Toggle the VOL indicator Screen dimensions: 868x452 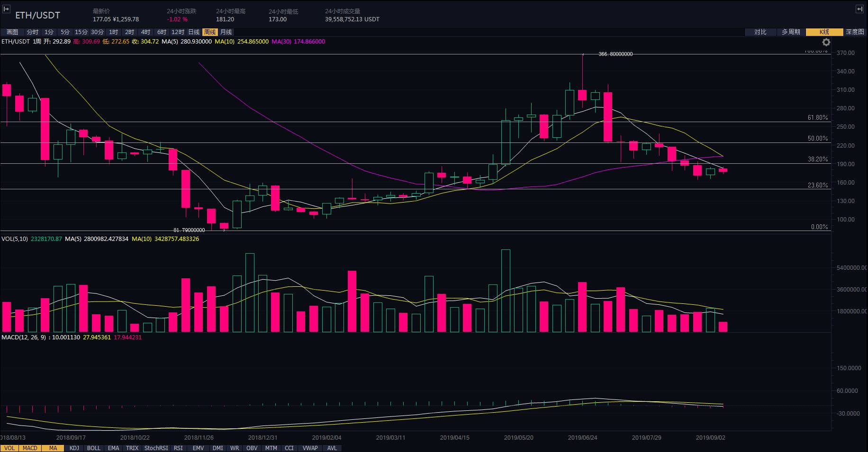[x=9, y=448]
